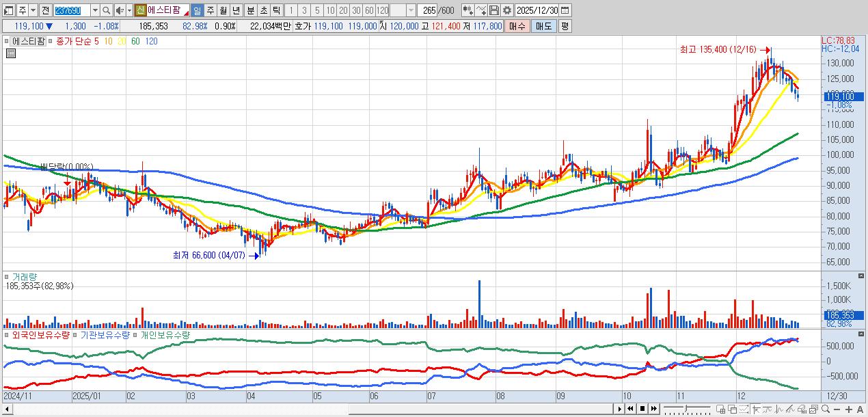This screenshot has width=868, height=417.
Task: Click the 거래량 volume panel label
Action: click(25, 277)
